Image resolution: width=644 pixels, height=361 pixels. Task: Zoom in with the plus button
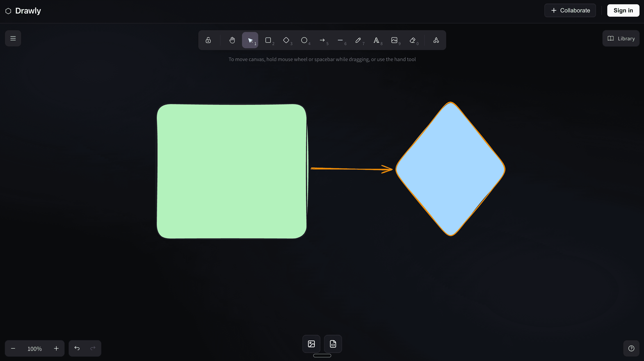point(56,348)
